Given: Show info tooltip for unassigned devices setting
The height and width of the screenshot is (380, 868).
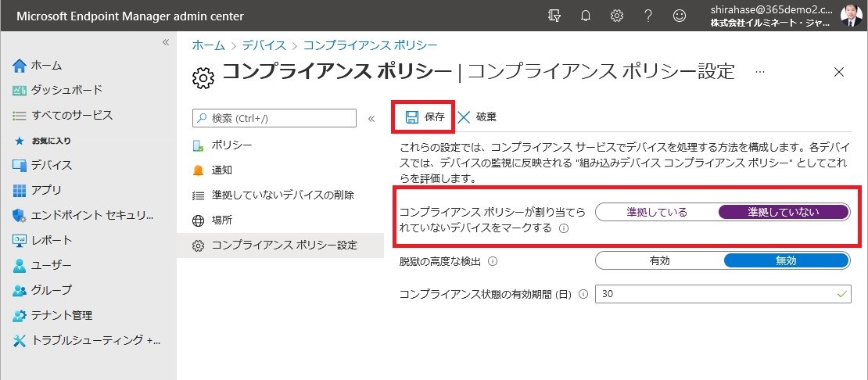Looking at the screenshot, I should pyautogui.click(x=564, y=228).
